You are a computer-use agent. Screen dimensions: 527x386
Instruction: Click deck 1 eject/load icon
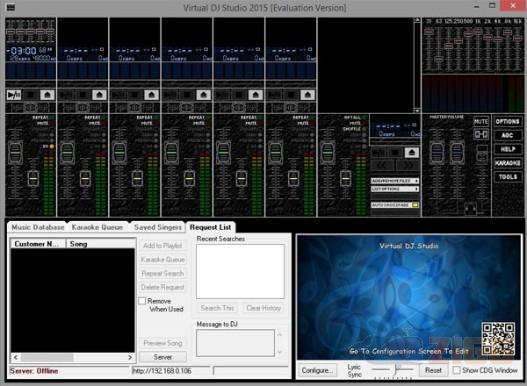click(x=47, y=95)
